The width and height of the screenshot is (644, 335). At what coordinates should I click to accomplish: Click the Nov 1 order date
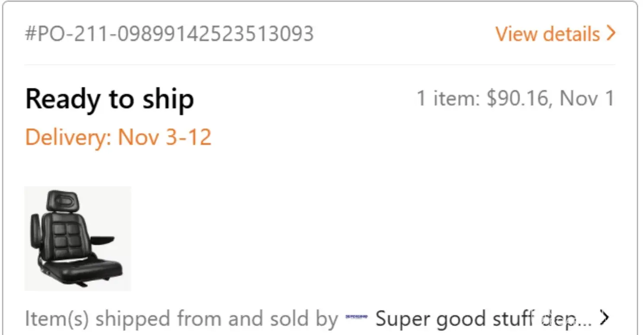click(587, 98)
